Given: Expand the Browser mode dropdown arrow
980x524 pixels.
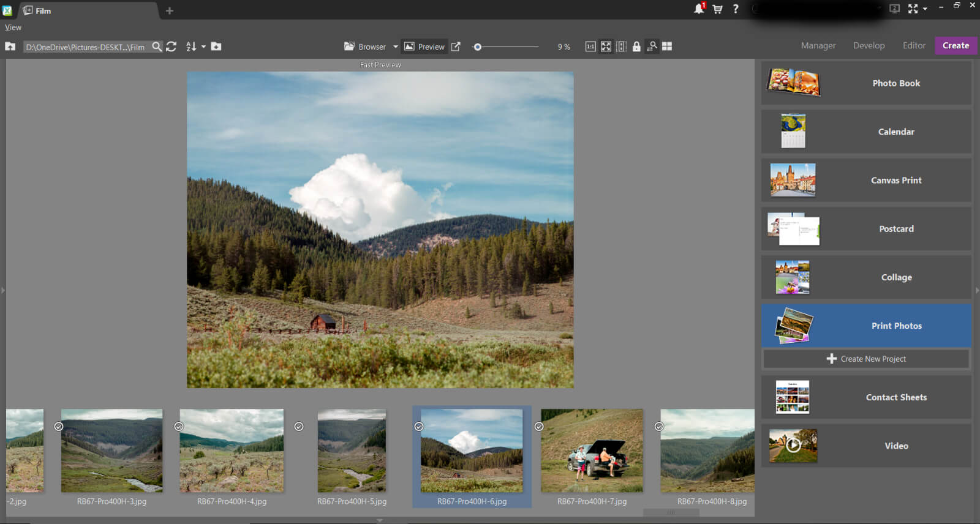Looking at the screenshot, I should (x=396, y=47).
